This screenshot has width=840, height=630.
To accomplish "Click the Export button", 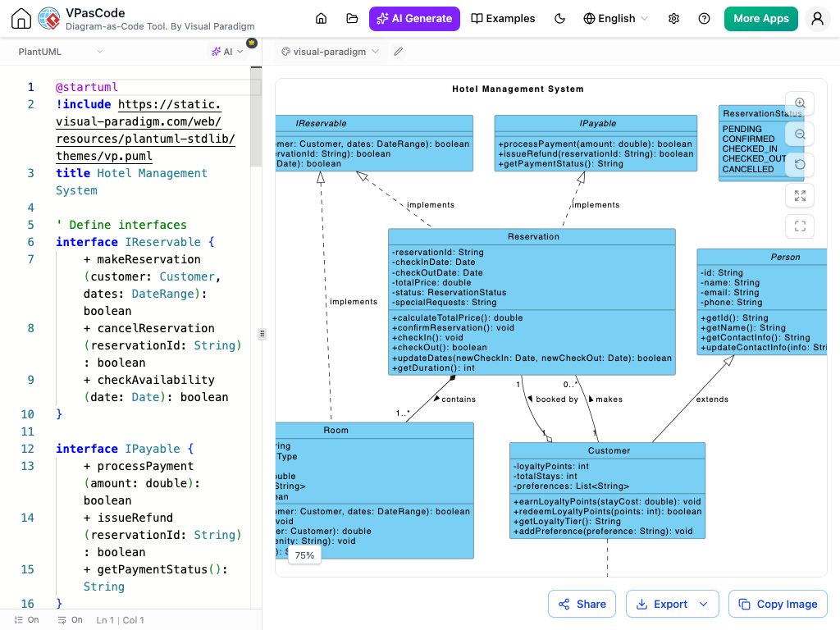I will point(662,605).
